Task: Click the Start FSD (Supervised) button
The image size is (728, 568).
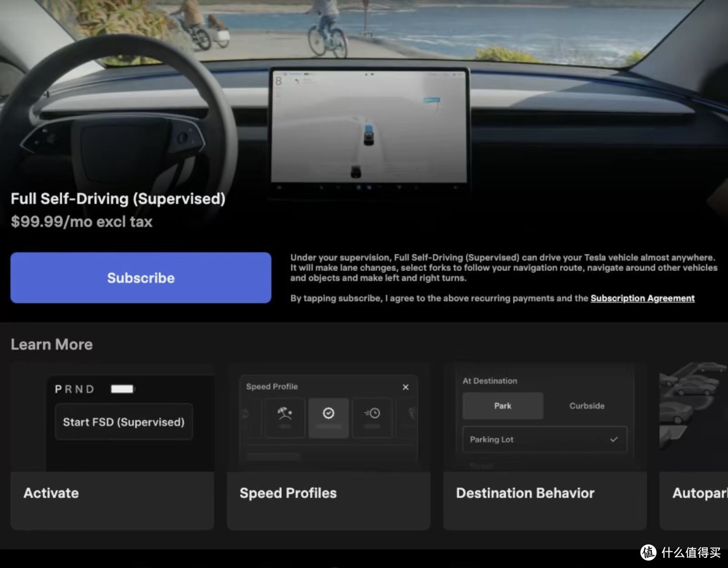Action: point(123,422)
